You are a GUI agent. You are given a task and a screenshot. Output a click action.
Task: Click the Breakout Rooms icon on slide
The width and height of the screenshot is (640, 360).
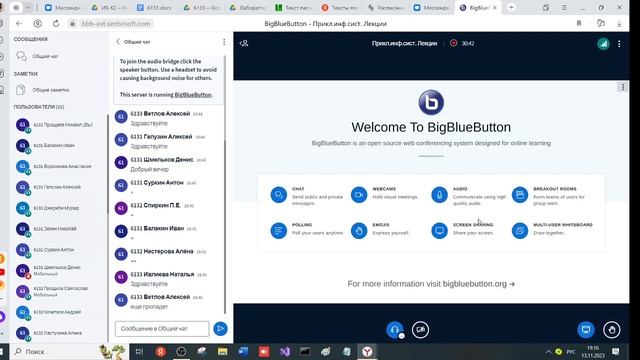[x=520, y=195]
